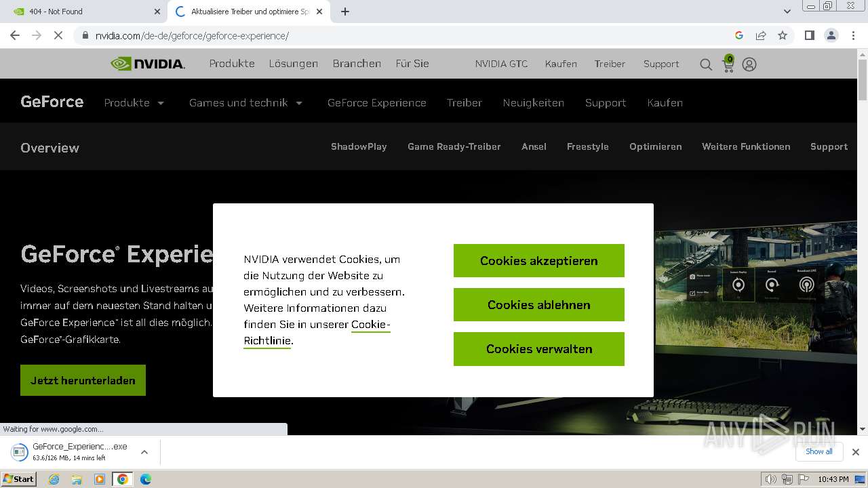Open the Lösungen menu
868x488 pixels.
293,64
